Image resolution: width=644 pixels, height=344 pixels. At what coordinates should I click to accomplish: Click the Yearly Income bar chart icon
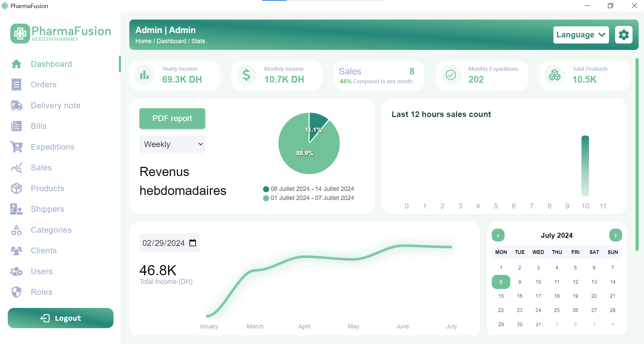click(144, 75)
